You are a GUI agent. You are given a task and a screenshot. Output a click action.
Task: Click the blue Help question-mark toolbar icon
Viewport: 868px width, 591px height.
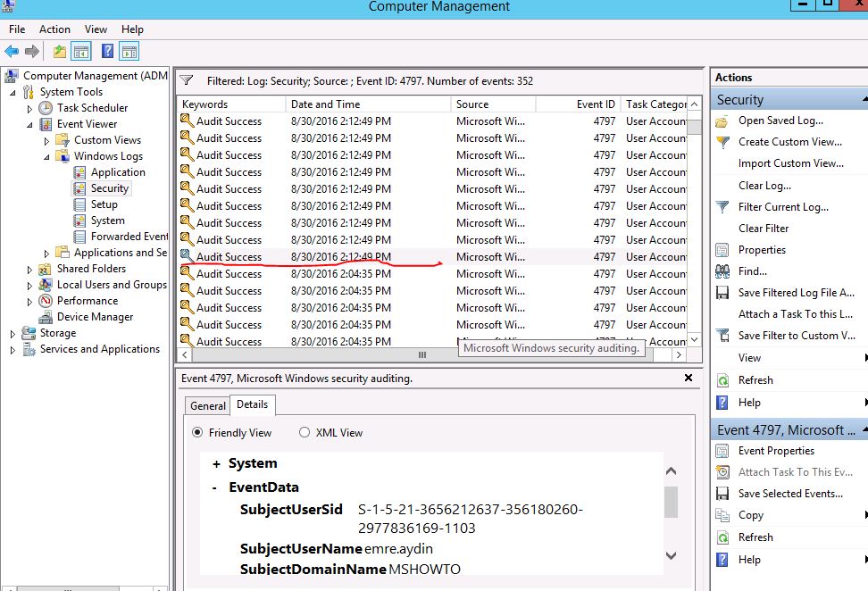pos(107,52)
